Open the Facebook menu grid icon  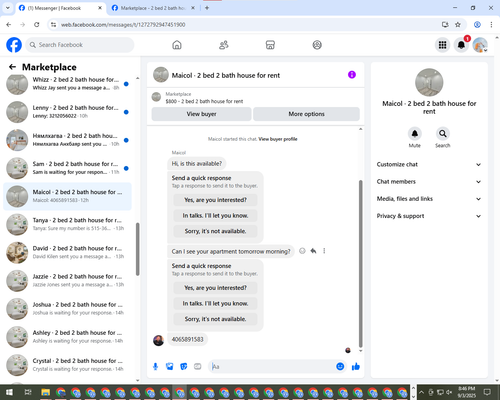(442, 45)
